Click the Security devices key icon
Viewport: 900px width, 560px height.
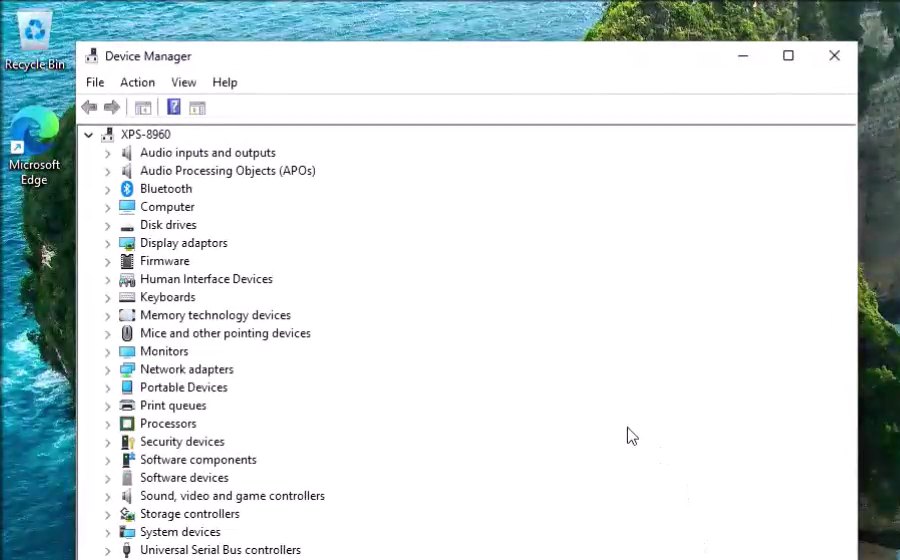point(127,442)
